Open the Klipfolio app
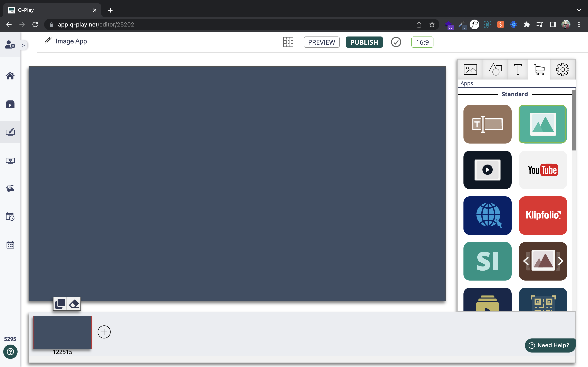The image size is (588, 367). click(542, 216)
